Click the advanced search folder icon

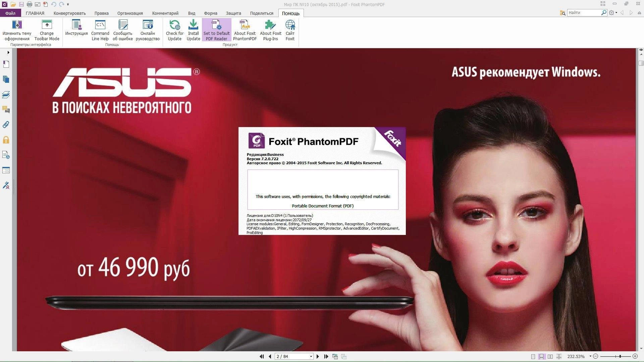[x=562, y=13]
